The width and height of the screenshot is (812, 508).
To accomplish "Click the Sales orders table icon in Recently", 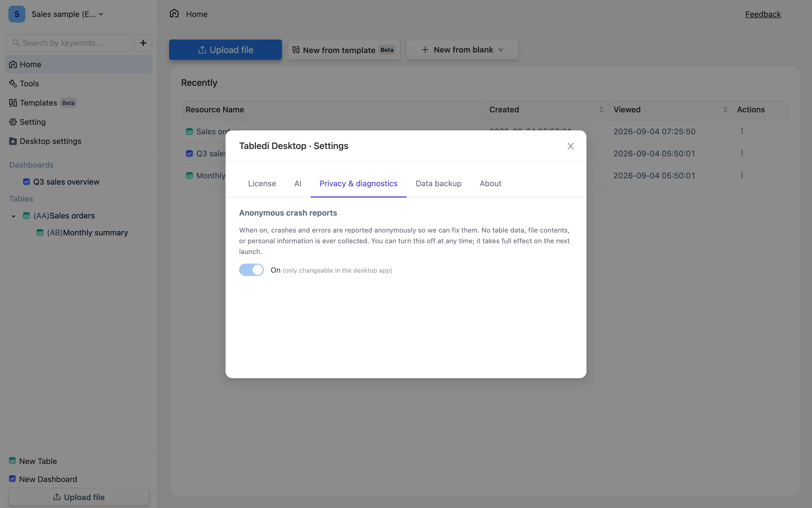I will point(189,132).
